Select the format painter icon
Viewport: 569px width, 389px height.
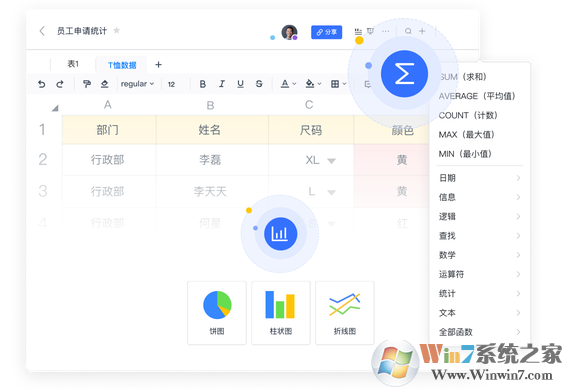[86, 84]
